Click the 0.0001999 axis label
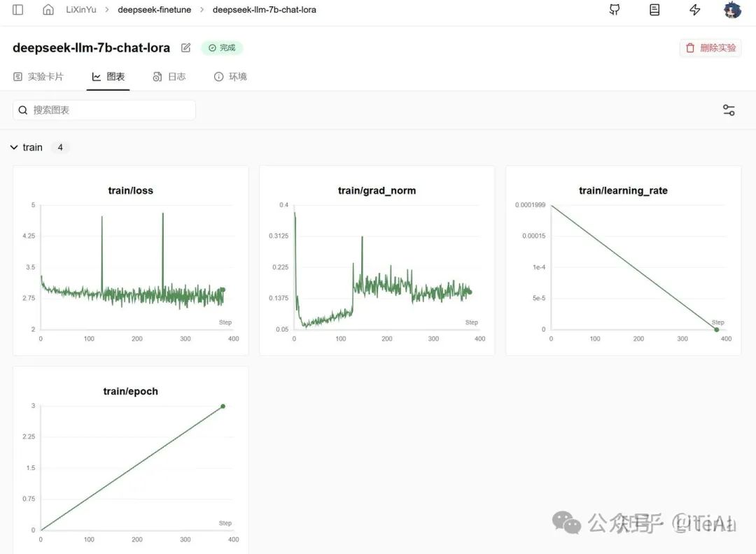 pyautogui.click(x=531, y=205)
